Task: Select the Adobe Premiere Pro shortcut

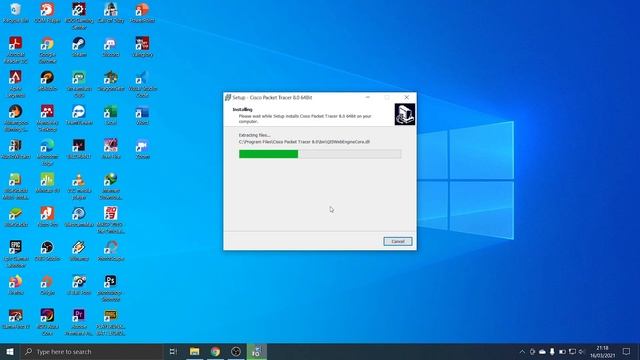Action: click(x=79, y=322)
